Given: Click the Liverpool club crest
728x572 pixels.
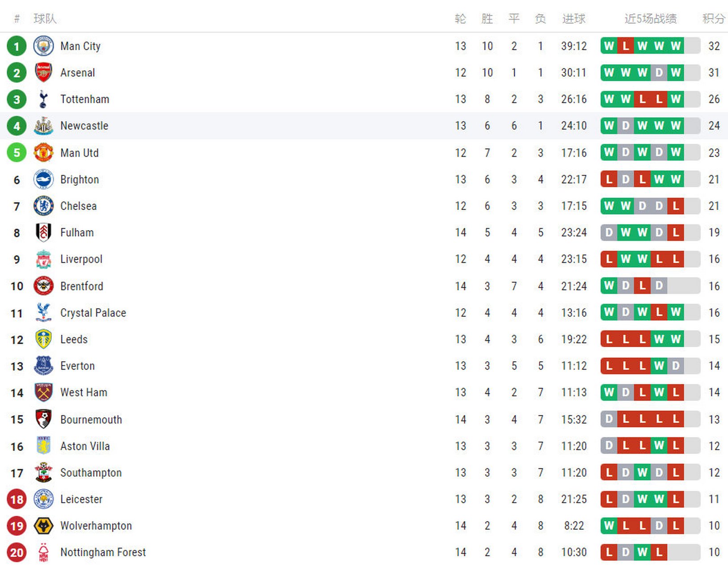Looking at the screenshot, I should [x=43, y=259].
